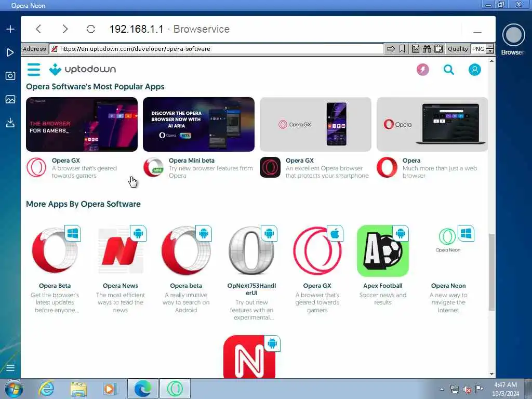Bookmark page with the ribbon icon
The width and height of the screenshot is (532, 399).
[x=402, y=49]
